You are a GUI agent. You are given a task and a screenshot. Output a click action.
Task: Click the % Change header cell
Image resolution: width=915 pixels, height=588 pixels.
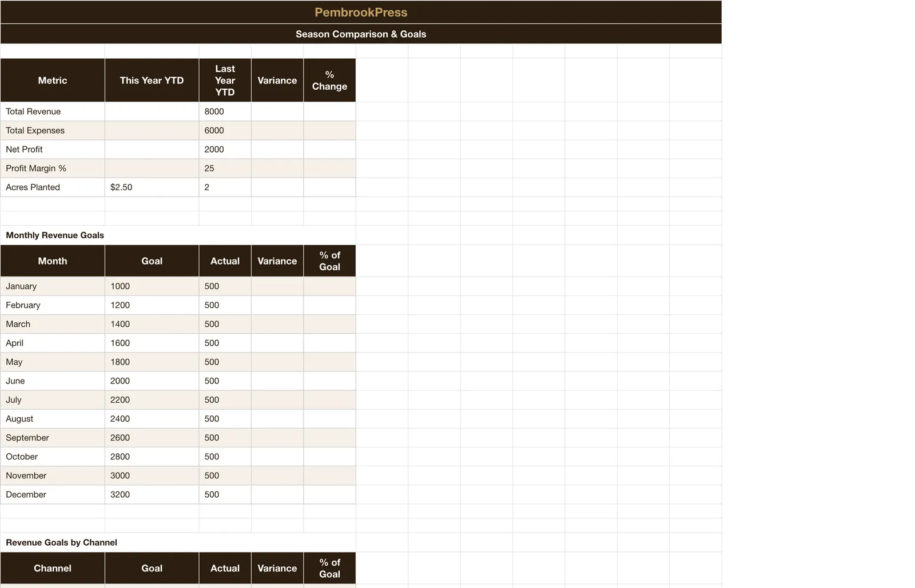coord(329,81)
